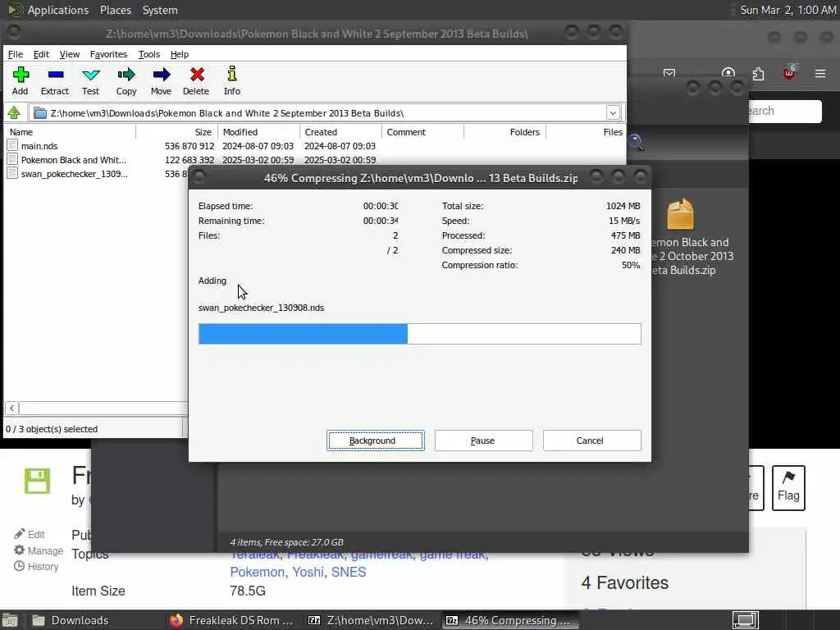Screen dimensions: 840x630
Task: Pause the compression
Action: click(x=483, y=441)
